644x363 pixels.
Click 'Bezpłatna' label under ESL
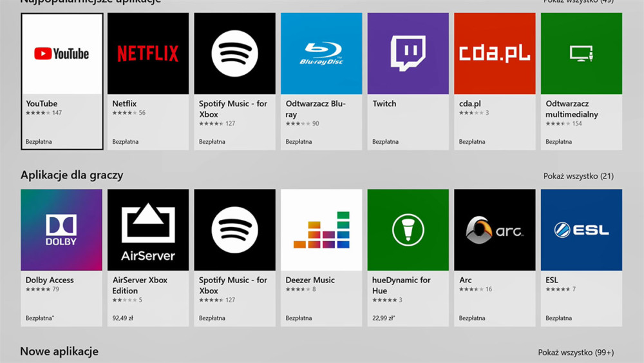click(x=558, y=318)
